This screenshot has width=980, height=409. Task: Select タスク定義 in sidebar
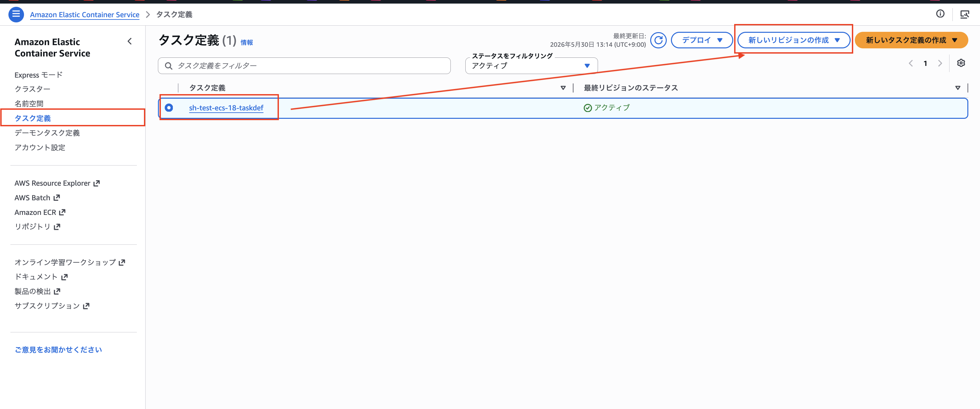click(33, 118)
